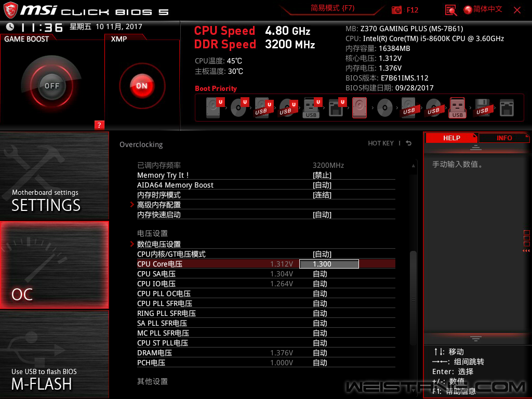The width and height of the screenshot is (532, 399).
Task: Click the help panel top collapse handle
Action: tap(476, 148)
